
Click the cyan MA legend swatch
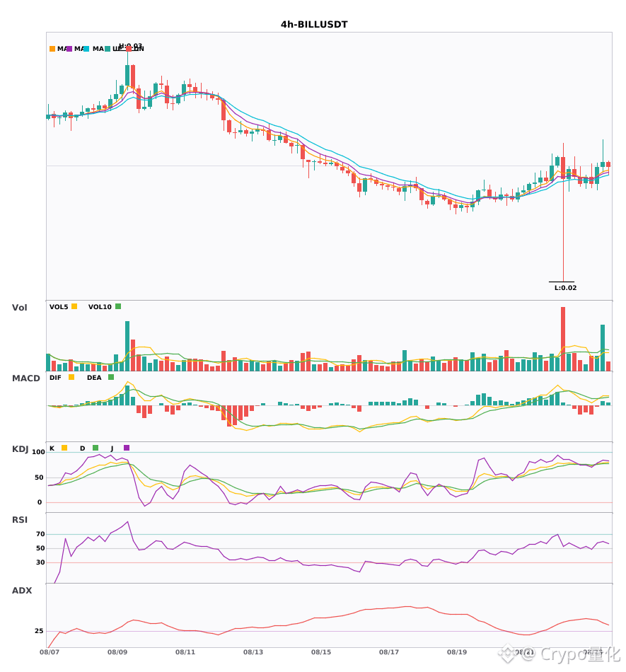point(86,49)
